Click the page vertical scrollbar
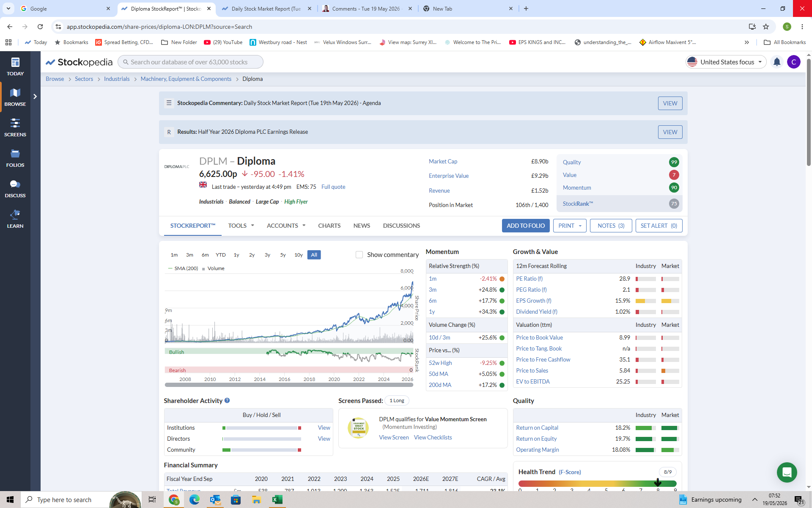Screen dimensions: 812x508 click(809, 112)
